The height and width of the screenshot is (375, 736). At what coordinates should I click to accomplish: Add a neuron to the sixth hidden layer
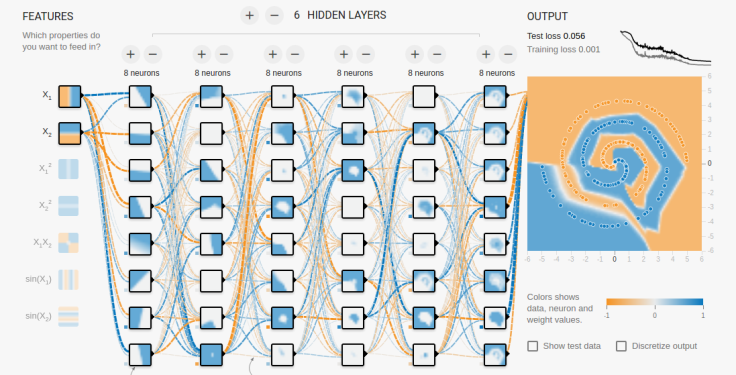coord(486,54)
